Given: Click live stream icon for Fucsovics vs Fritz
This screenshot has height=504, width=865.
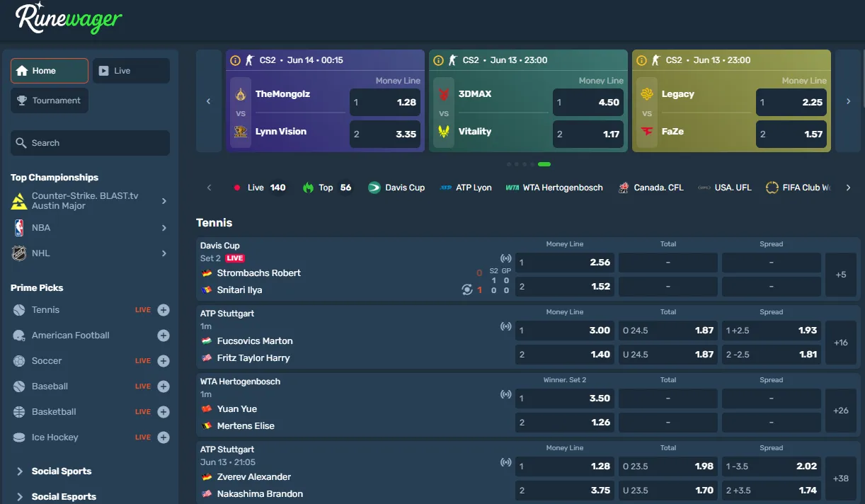Looking at the screenshot, I should point(505,326).
